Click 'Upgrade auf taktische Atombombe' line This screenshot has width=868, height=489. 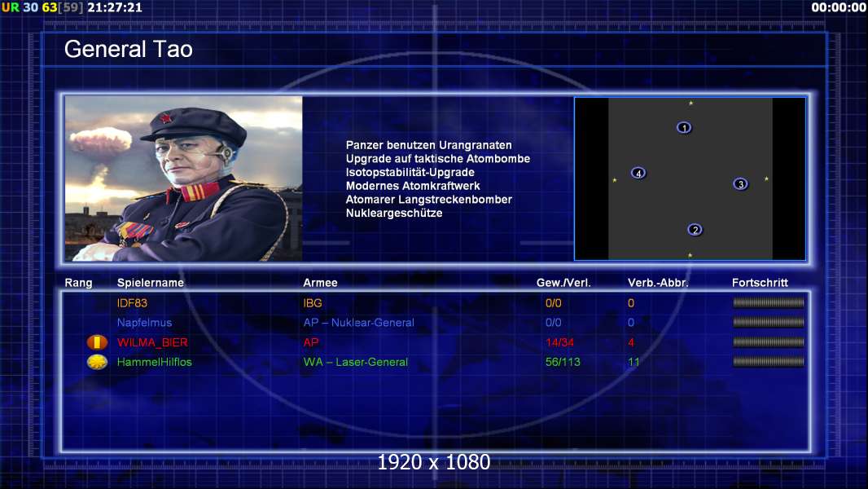[x=438, y=159]
